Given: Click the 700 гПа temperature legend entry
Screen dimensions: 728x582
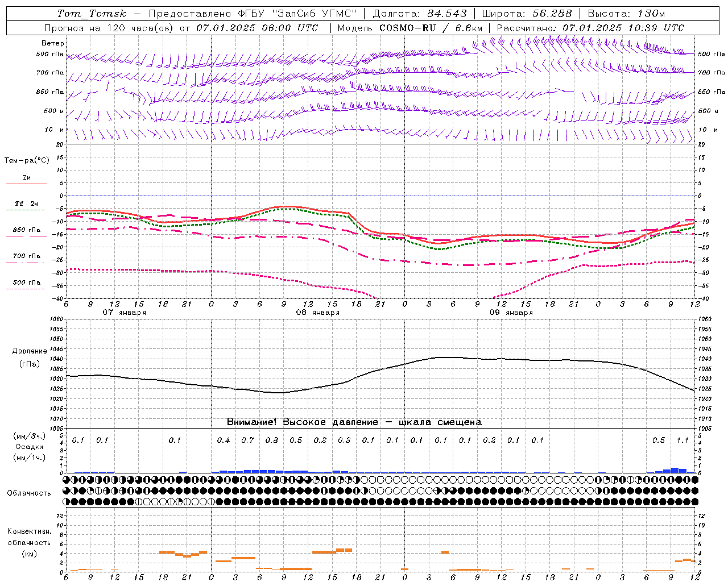Looking at the screenshot, I should (26, 256).
